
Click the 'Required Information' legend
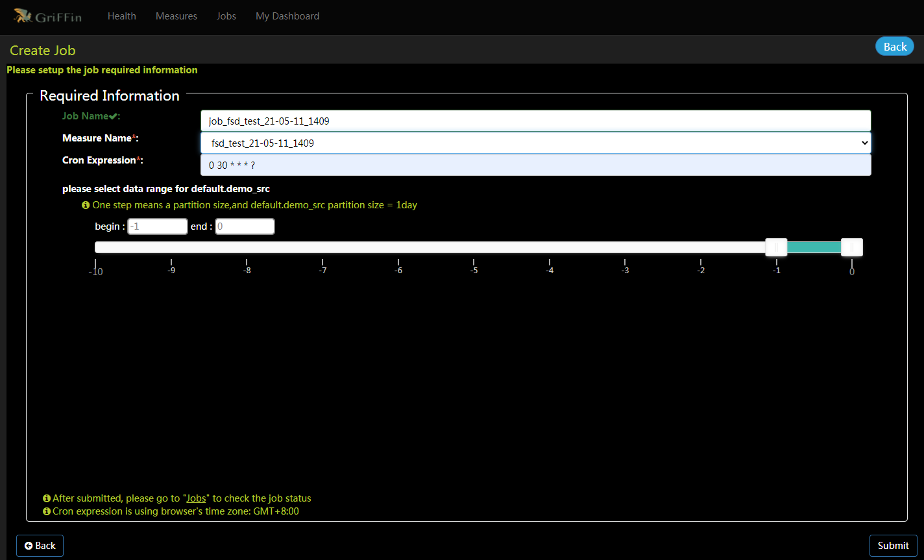pos(110,95)
